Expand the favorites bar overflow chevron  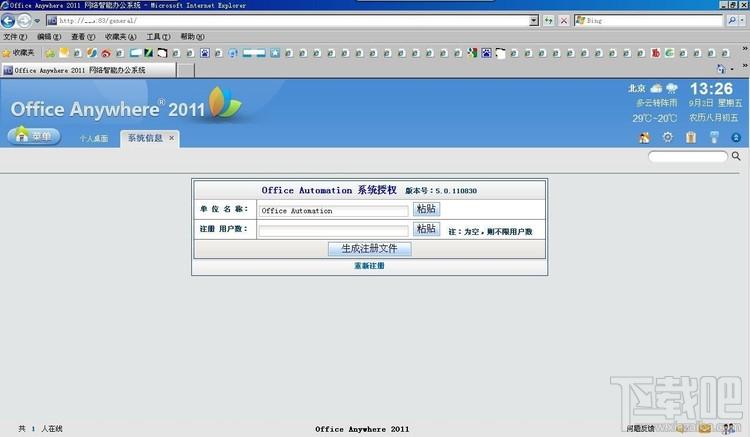pyautogui.click(x=745, y=48)
